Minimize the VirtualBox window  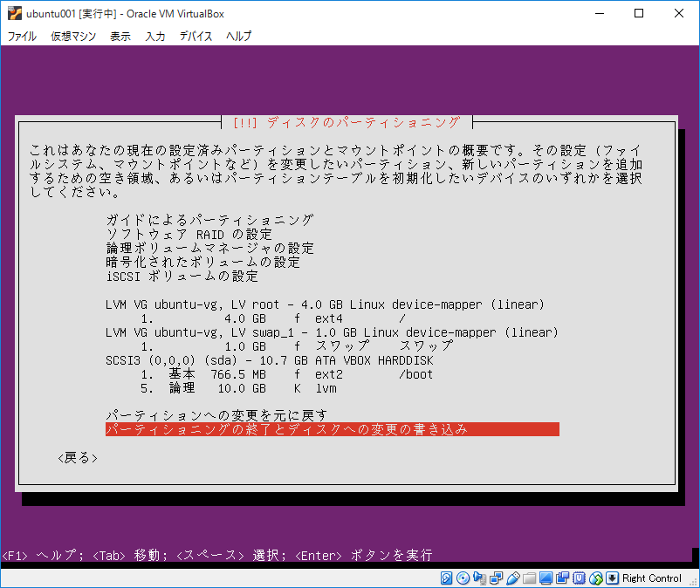click(x=600, y=13)
